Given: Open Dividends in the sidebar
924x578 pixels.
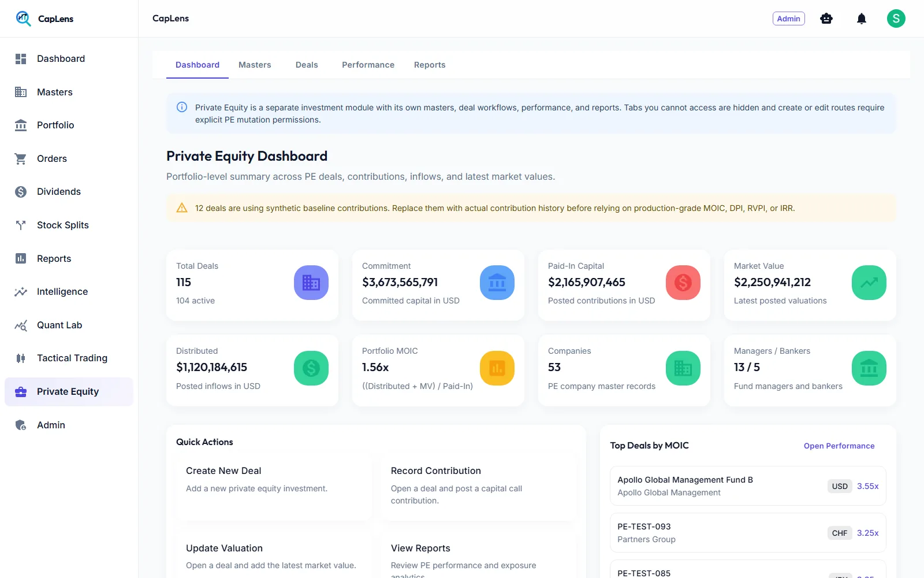Looking at the screenshot, I should click(x=69, y=192).
